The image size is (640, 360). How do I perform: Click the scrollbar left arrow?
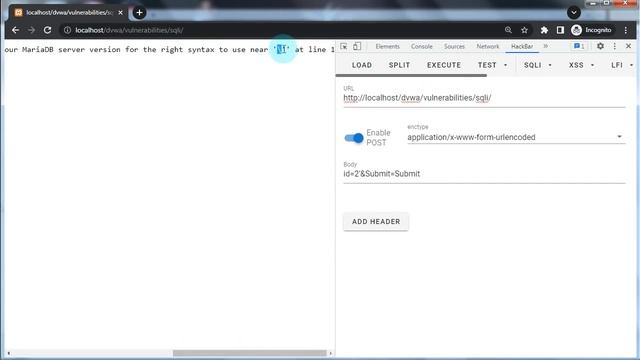coord(9,353)
